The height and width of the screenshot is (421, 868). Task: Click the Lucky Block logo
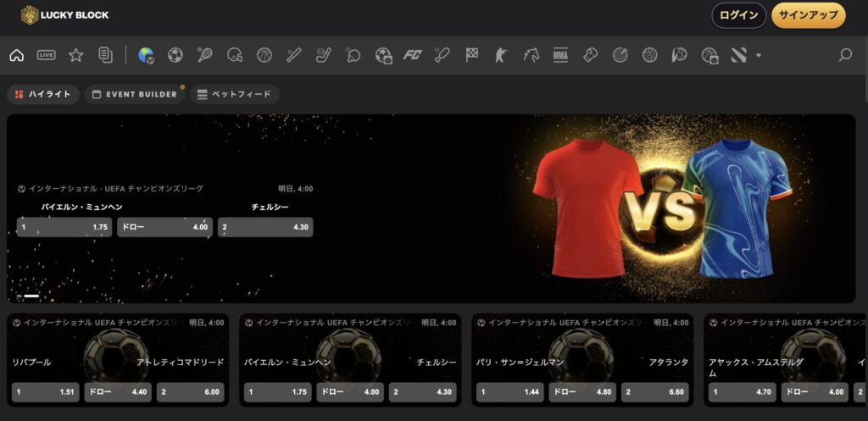(64, 15)
